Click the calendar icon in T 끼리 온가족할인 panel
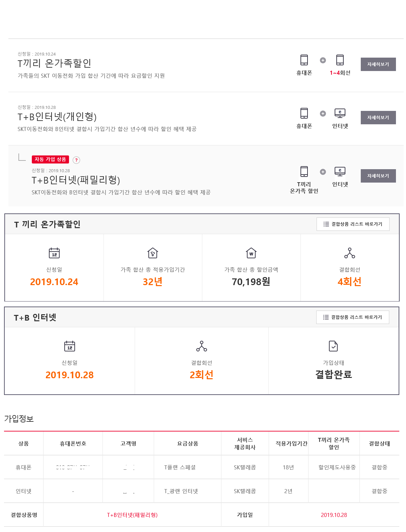This screenshot has height=532, width=406. click(54, 253)
